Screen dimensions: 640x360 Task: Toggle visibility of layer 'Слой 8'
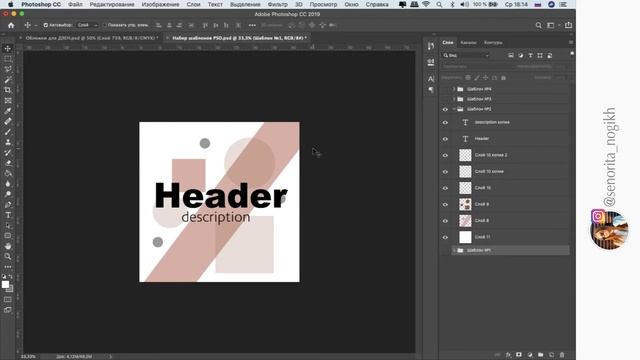[x=445, y=221]
